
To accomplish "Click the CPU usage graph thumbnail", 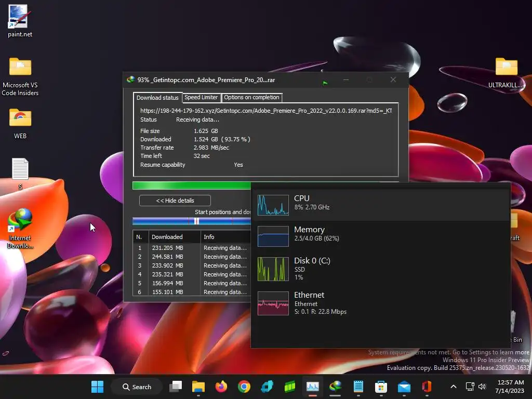I will 273,205.
